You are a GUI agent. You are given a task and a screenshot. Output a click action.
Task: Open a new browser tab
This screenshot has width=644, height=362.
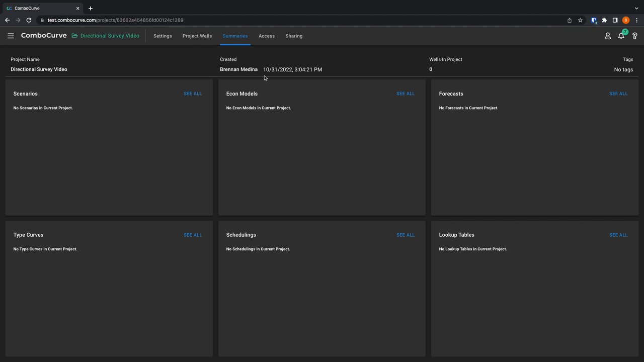[91, 9]
